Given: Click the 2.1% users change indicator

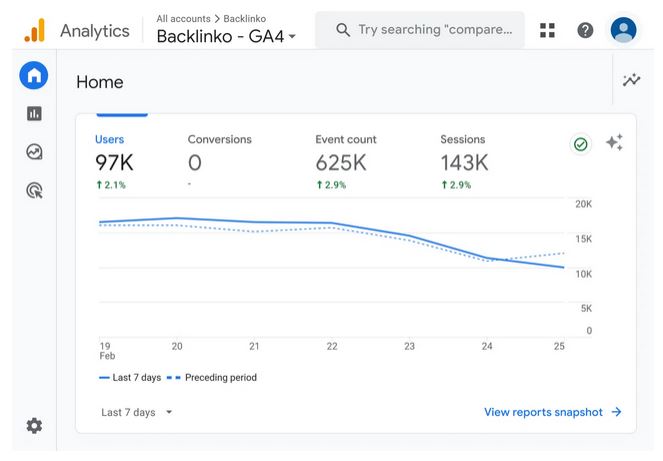Looking at the screenshot, I should click(x=111, y=185).
